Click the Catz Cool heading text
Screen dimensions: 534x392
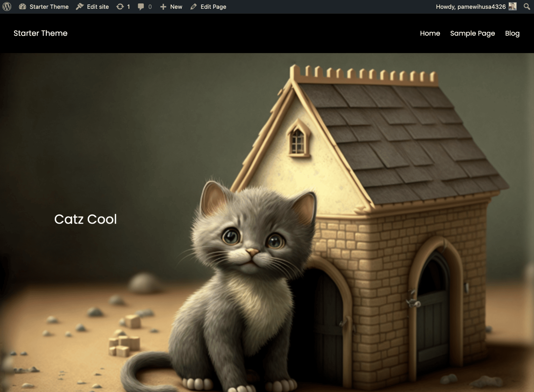[x=85, y=219]
